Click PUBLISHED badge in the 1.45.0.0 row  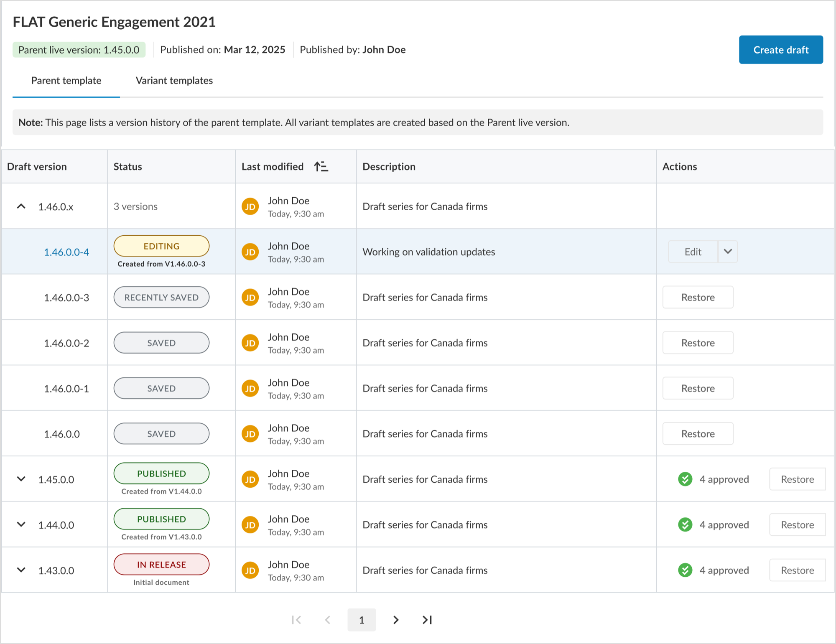tap(161, 473)
